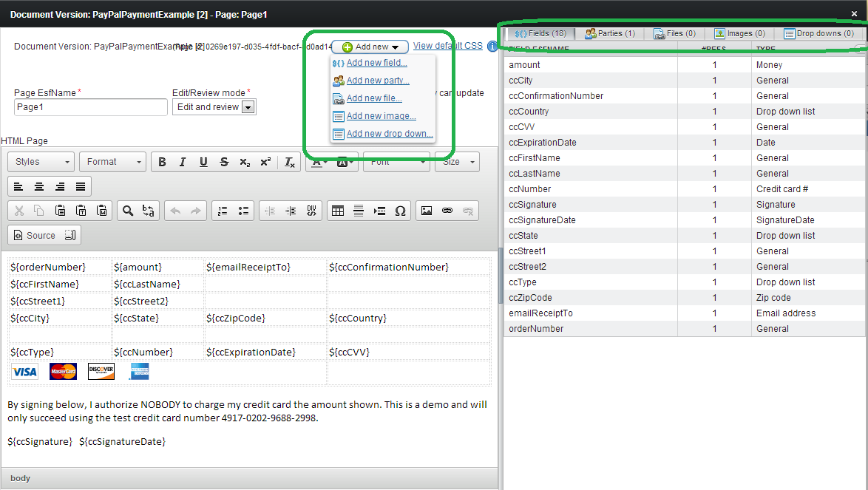Insert a table using the table icon
868x490 pixels.
click(x=338, y=211)
